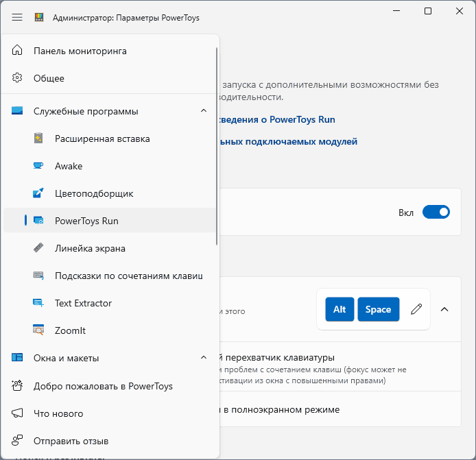Click the gear icon next to Общее
Screen dimensions: 476x460
pyautogui.click(x=17, y=77)
